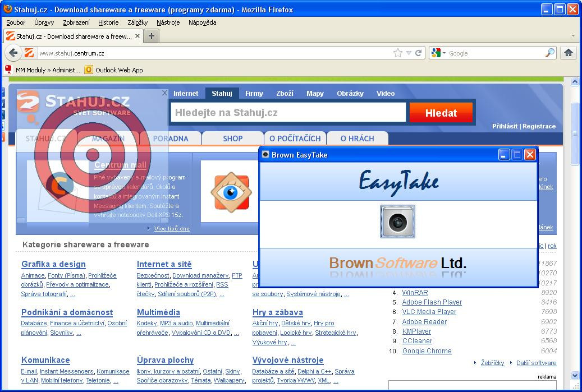The height and width of the screenshot is (392, 582).
Task: Switch to the O HRÁCH tab
Action: 358,139
